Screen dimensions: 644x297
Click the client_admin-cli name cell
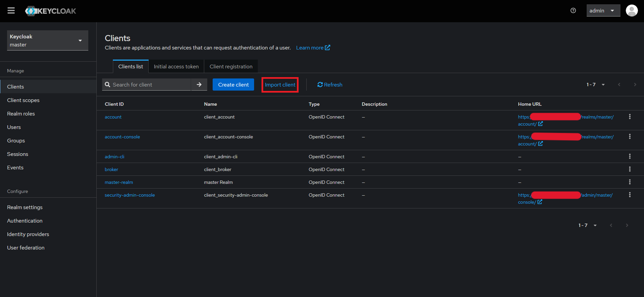[221, 157]
